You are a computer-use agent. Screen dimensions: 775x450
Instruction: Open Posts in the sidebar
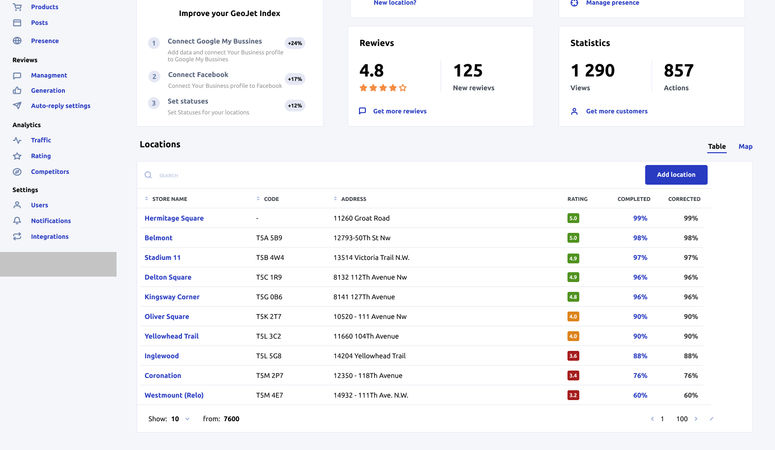(x=40, y=23)
